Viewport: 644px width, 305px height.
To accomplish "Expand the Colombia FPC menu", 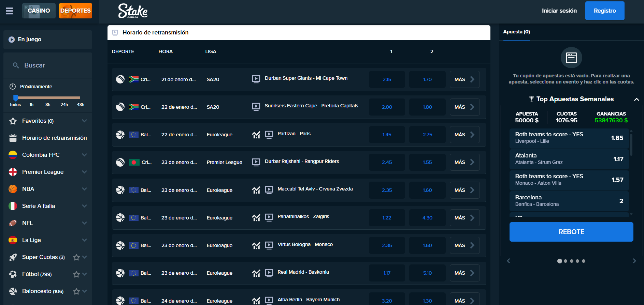I will point(84,155).
